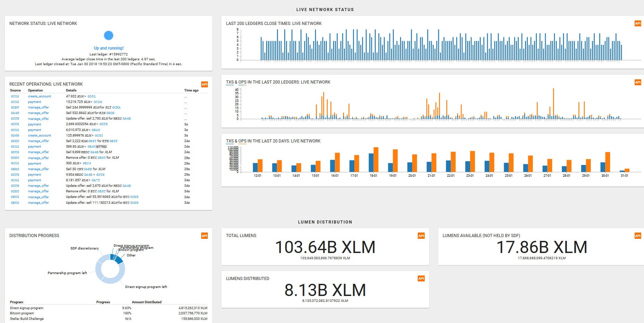The width and height of the screenshot is (644, 323).
Task: Follow the GD5L destination account link
Action: click(92, 96)
